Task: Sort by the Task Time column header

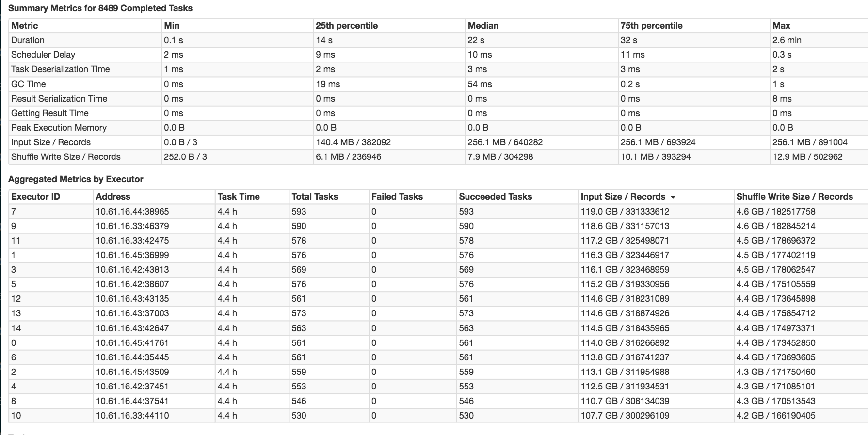Action: click(239, 197)
